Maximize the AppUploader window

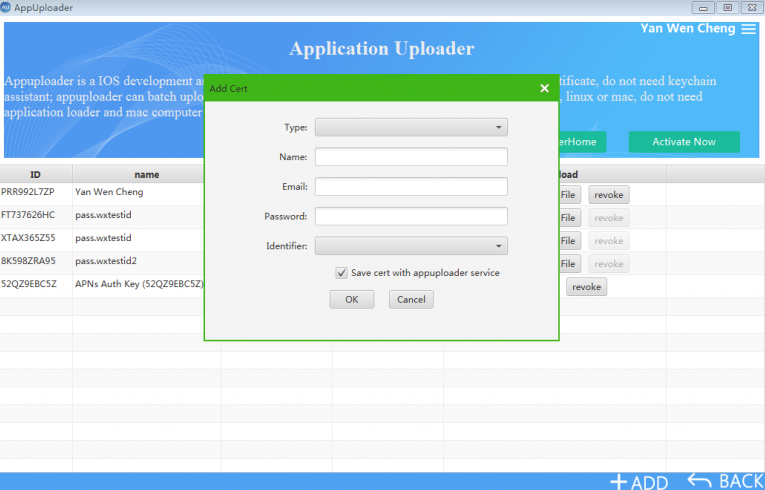click(x=727, y=7)
